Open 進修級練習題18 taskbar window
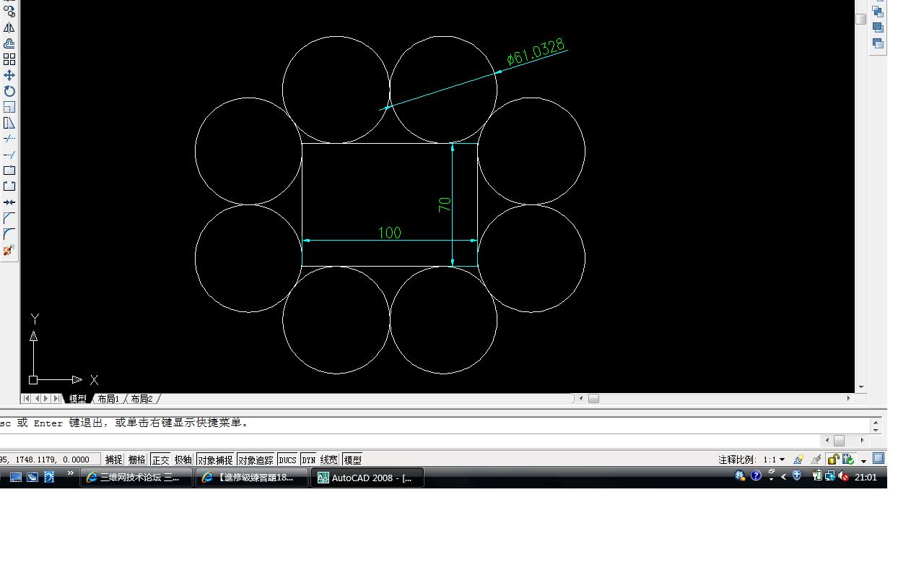 pyautogui.click(x=252, y=478)
